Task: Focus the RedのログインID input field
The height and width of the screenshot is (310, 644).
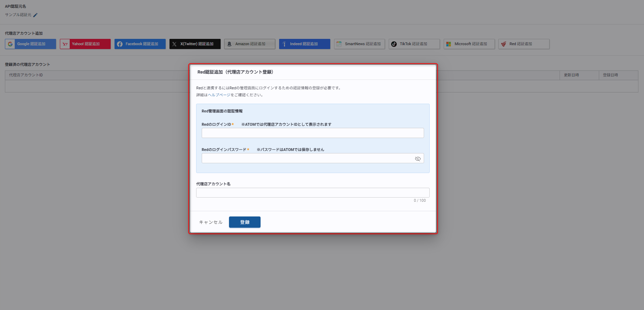Action: (312, 133)
